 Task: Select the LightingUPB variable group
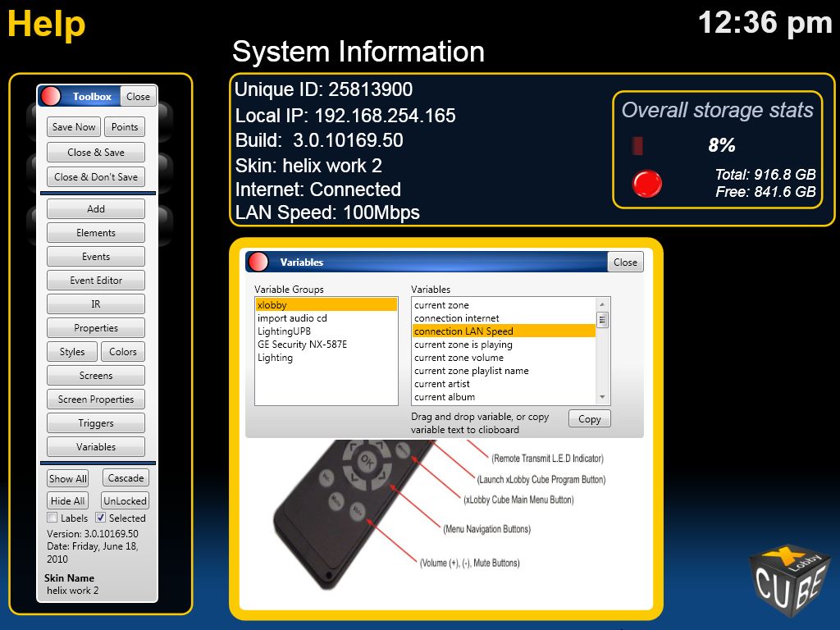[x=326, y=331]
